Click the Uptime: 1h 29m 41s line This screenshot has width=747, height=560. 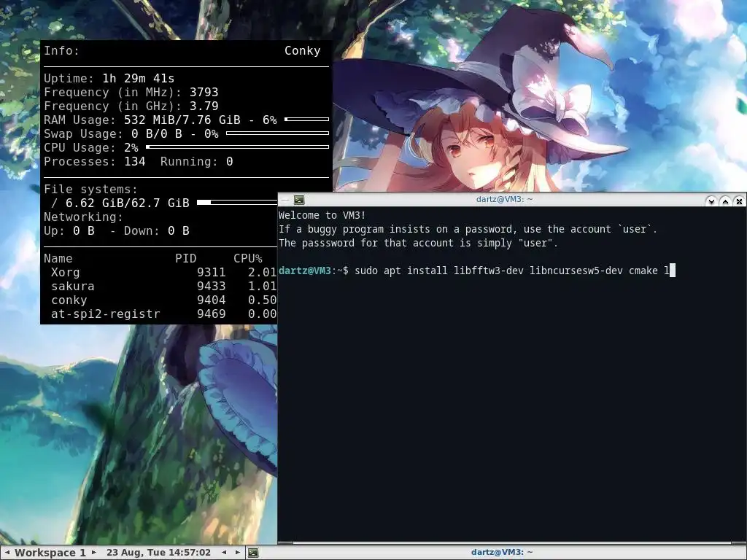coord(109,79)
